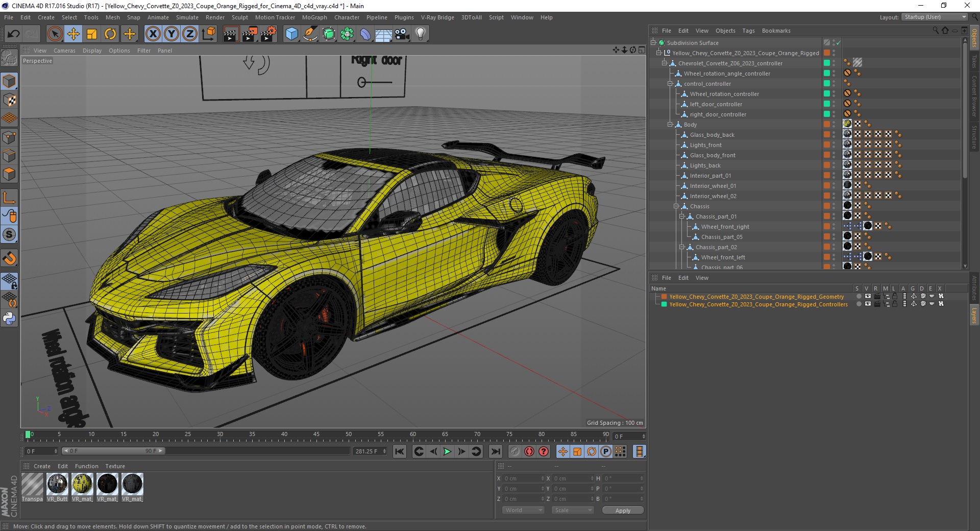Collapse the Chassis tree node

click(676, 206)
